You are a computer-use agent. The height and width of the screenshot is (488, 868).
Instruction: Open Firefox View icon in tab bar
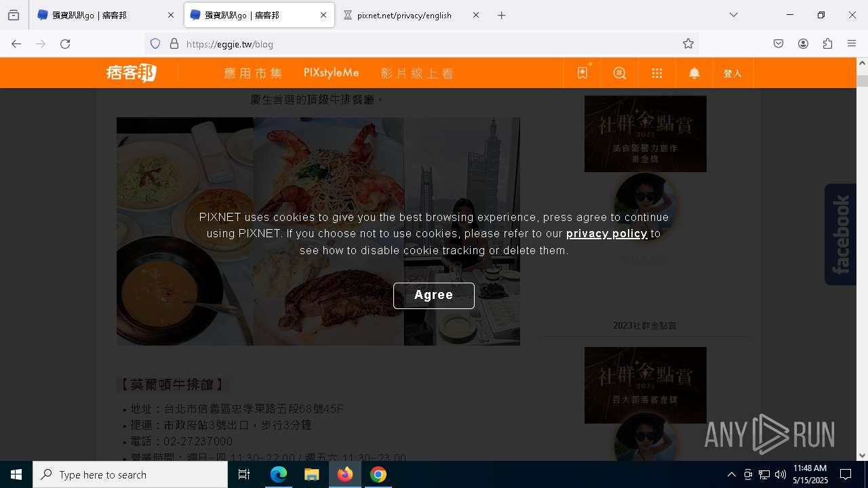point(14,15)
